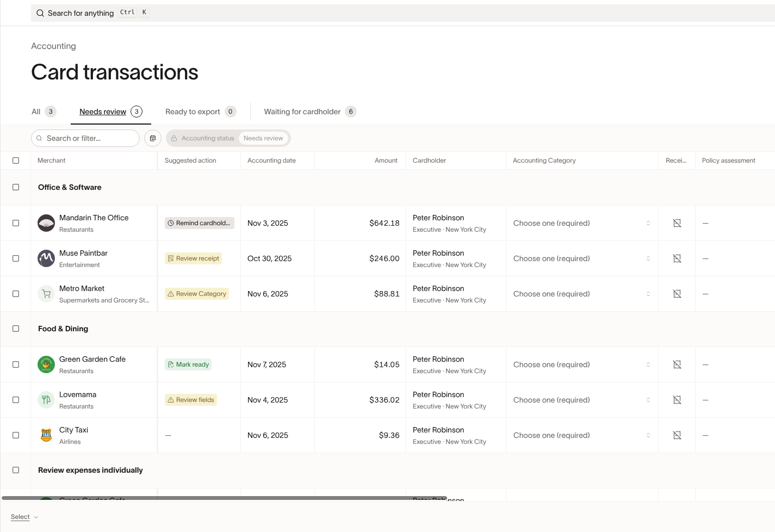Check the Food & Dining group checkbox
The height and width of the screenshot is (532, 775).
[16, 329]
